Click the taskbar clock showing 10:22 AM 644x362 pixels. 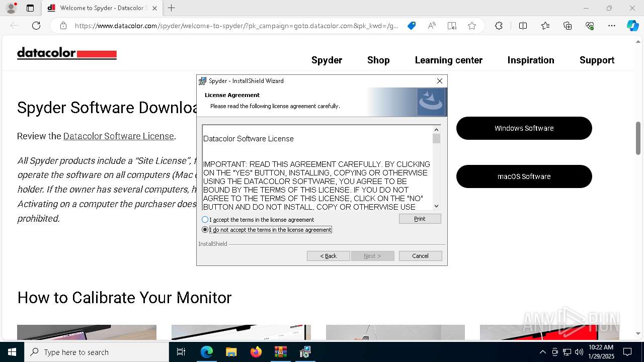pos(601,352)
